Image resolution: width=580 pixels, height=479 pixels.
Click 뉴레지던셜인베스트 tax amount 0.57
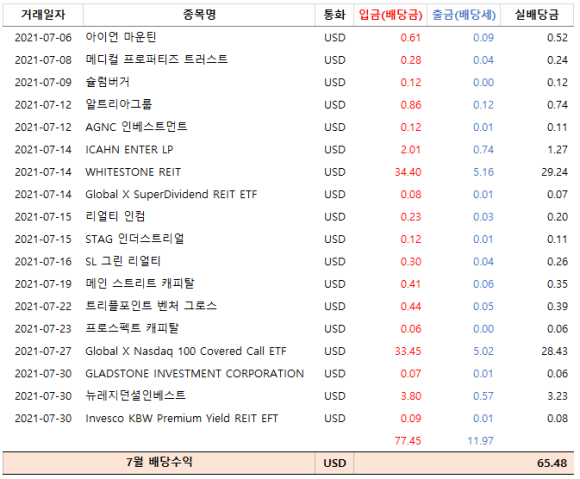[483, 396]
